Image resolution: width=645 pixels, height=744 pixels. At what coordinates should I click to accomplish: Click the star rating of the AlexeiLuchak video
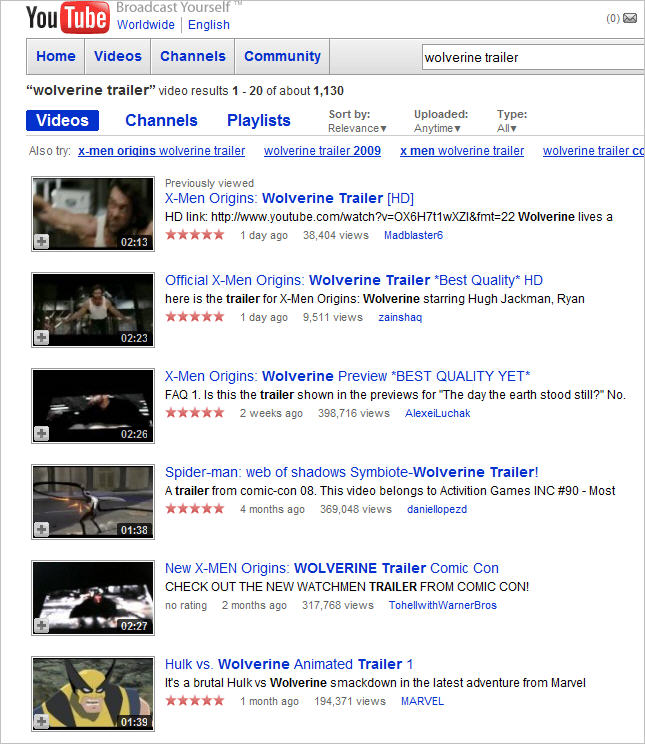tap(195, 412)
